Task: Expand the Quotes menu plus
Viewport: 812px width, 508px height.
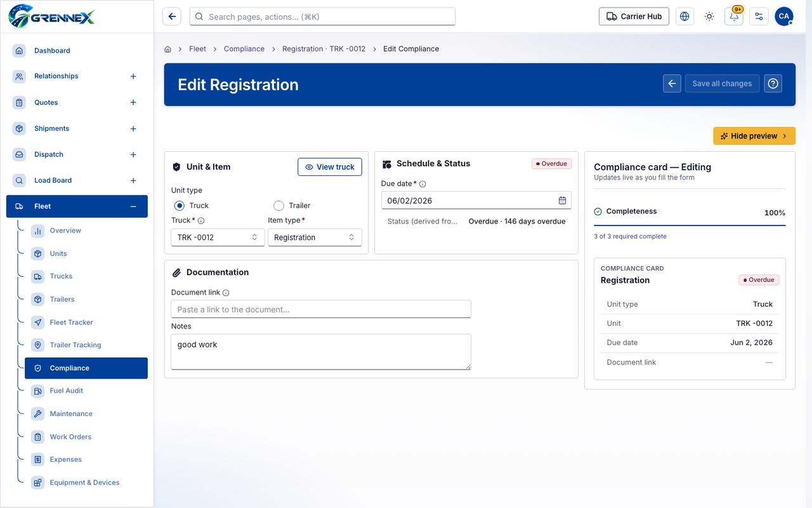Action: click(x=133, y=102)
